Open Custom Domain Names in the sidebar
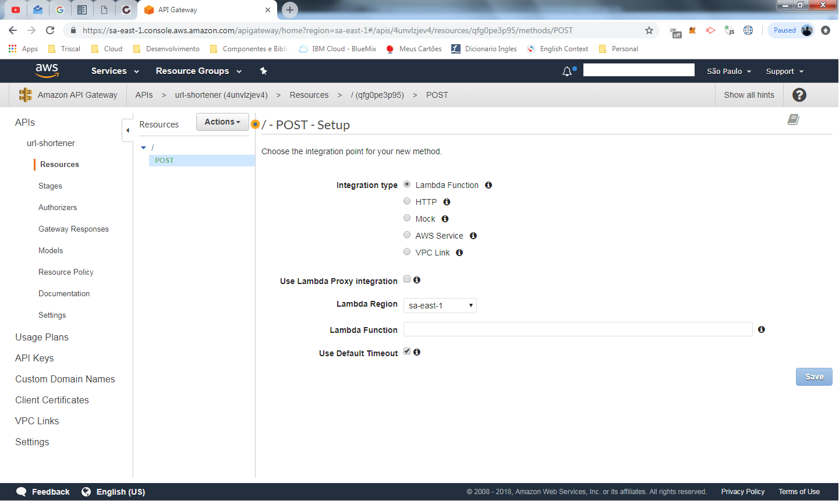This screenshot has height=504, width=839. pos(65,379)
